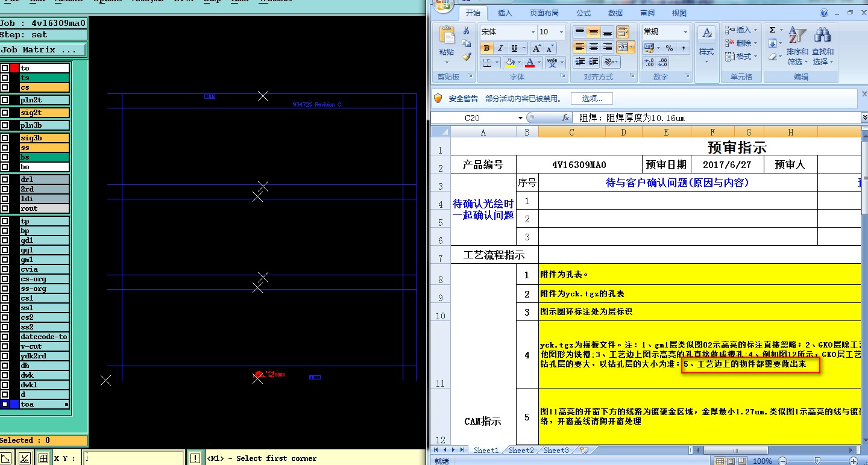The width and height of the screenshot is (868, 465).
Task: Toggle checkbox for layer drl
Action: 5,179
